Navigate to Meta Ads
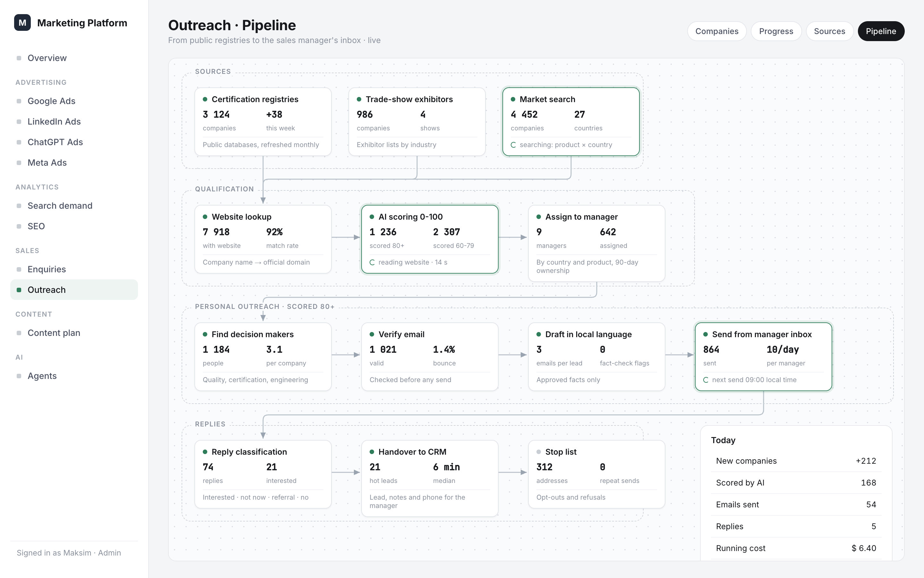Image resolution: width=924 pixels, height=578 pixels. pyautogui.click(x=74, y=162)
